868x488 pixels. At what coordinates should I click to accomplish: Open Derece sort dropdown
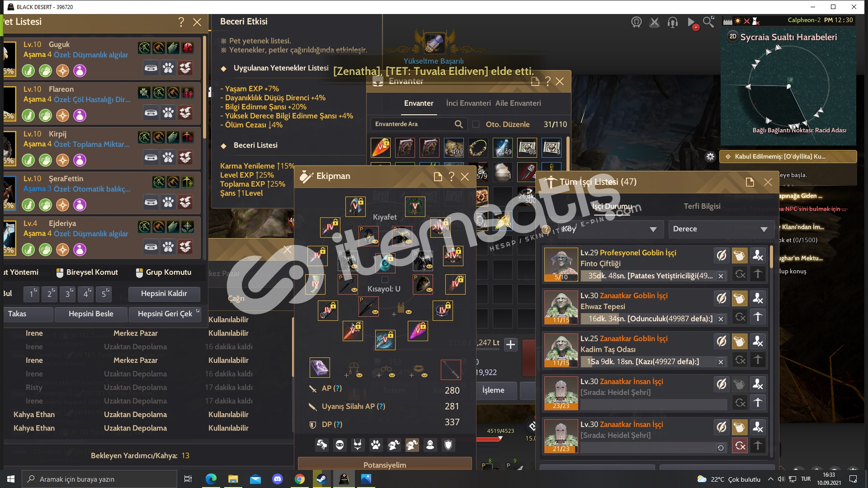pos(722,229)
